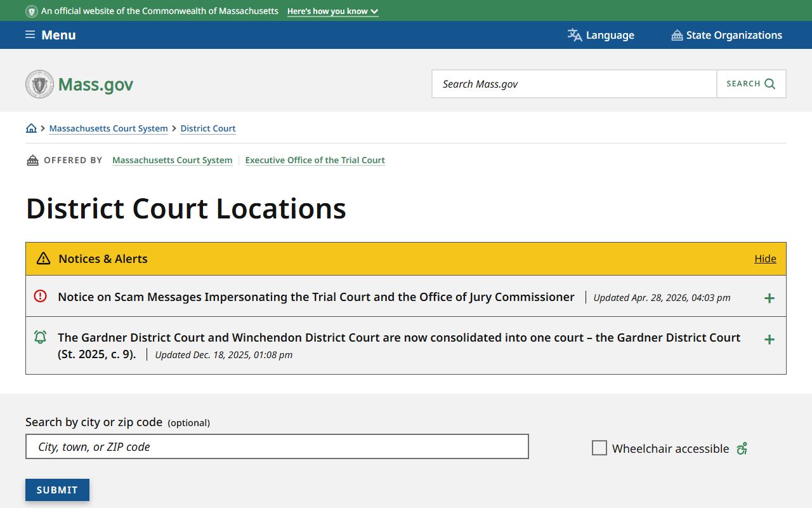Expand the scam messages notice plus icon
This screenshot has width=812, height=508.
coord(769,298)
